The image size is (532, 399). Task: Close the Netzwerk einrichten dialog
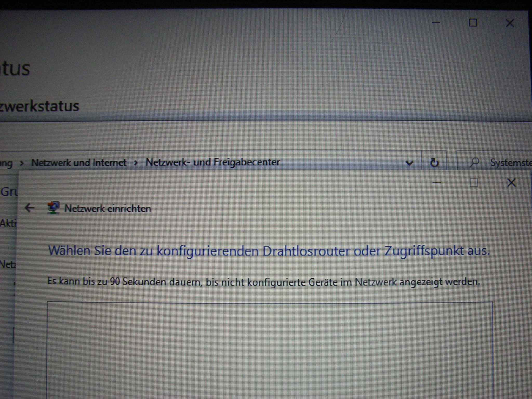coord(511,183)
